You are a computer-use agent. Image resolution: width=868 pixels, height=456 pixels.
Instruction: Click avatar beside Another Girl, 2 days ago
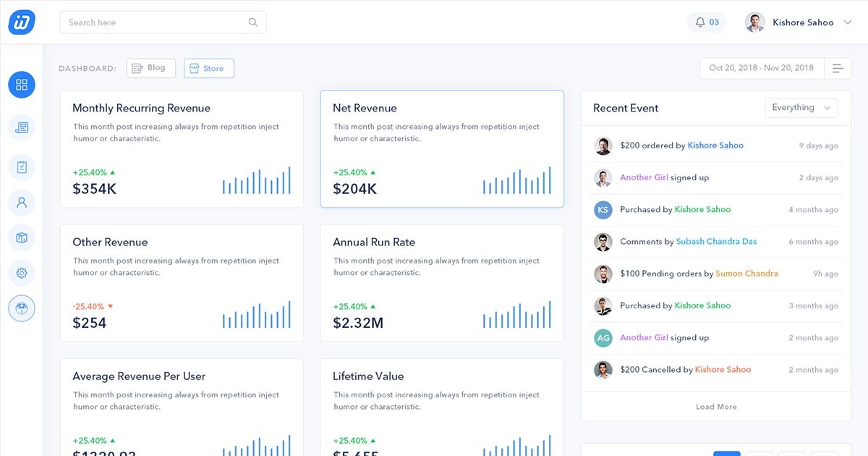click(x=603, y=177)
